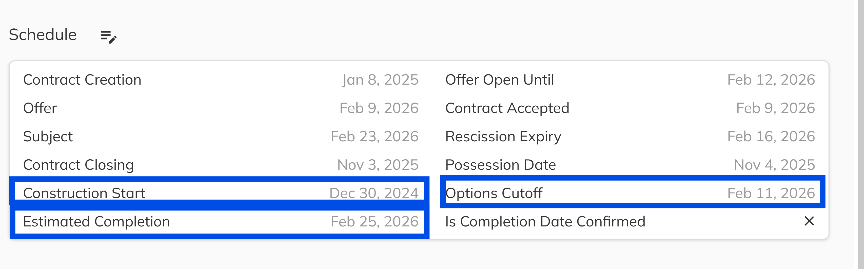Click the edit Schedule pencil icon

[108, 37]
